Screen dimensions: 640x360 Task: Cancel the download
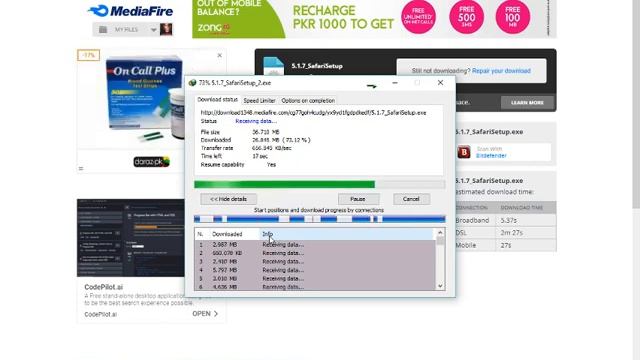411,199
